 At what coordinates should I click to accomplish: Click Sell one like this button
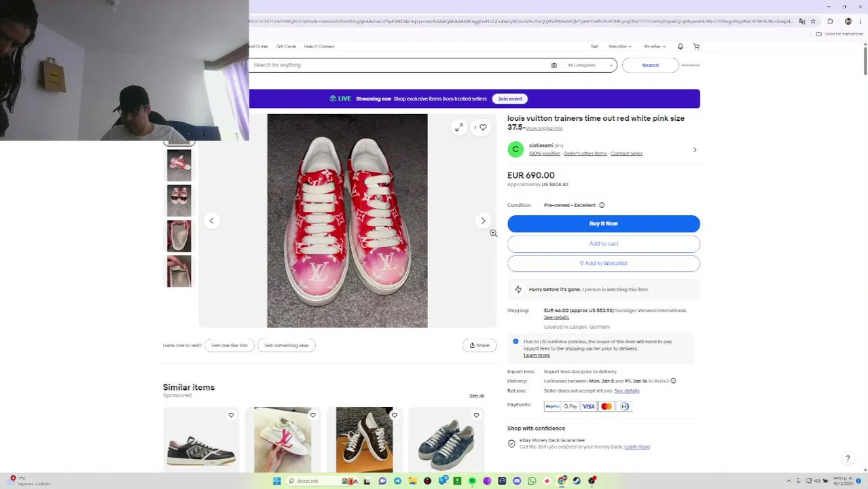(x=230, y=345)
